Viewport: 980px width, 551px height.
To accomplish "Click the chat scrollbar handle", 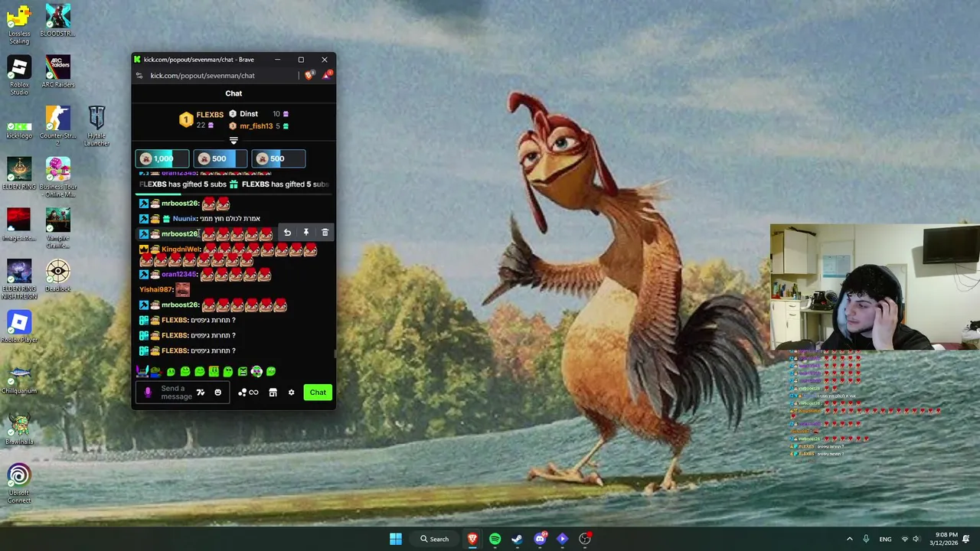I will (335, 354).
